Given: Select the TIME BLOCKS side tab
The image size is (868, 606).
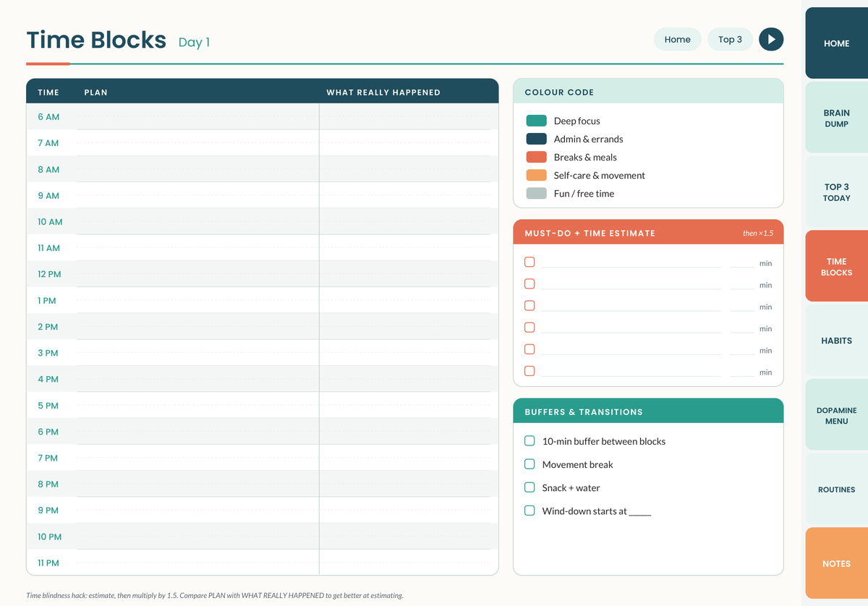Looking at the screenshot, I should click(x=836, y=267).
